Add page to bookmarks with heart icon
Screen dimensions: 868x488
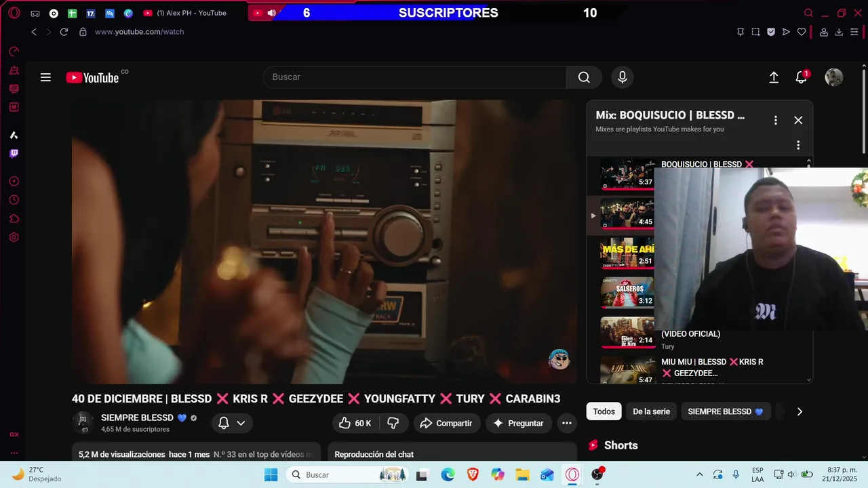point(802,32)
